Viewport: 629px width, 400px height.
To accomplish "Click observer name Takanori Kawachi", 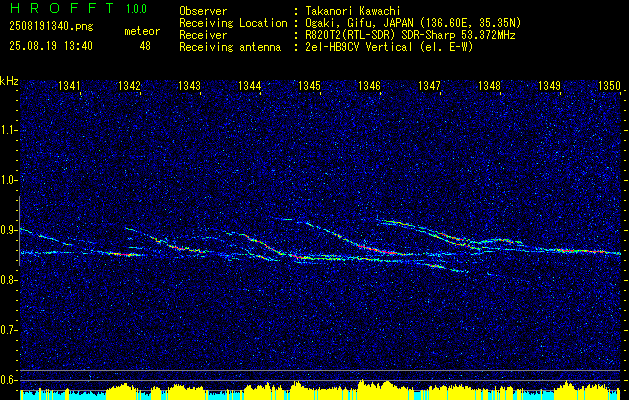I will click(x=353, y=11).
